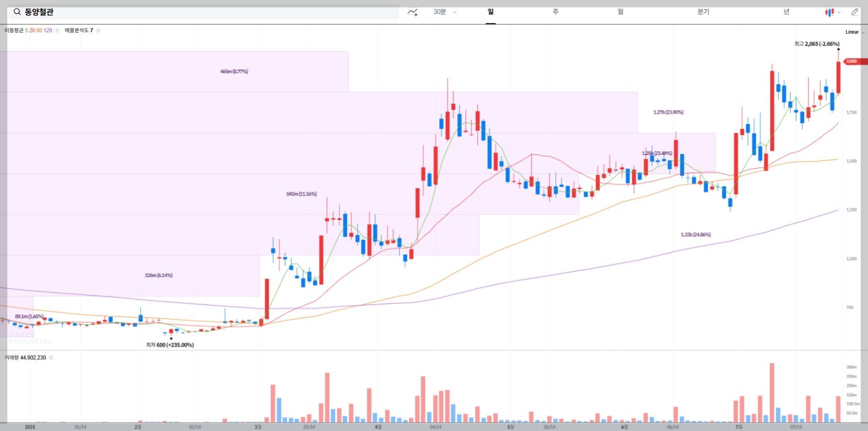Click the 3월 date axis label
The image size is (868, 431).
[258, 427]
